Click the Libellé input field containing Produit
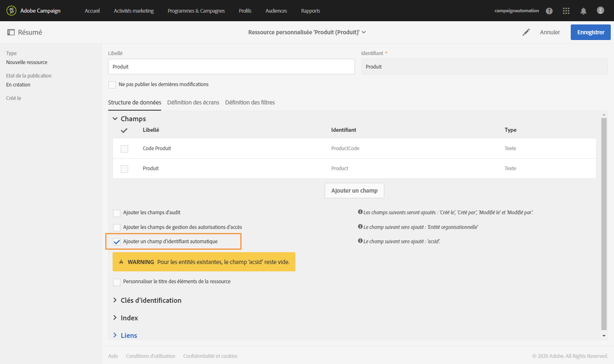The image size is (614, 364). pyautogui.click(x=231, y=67)
